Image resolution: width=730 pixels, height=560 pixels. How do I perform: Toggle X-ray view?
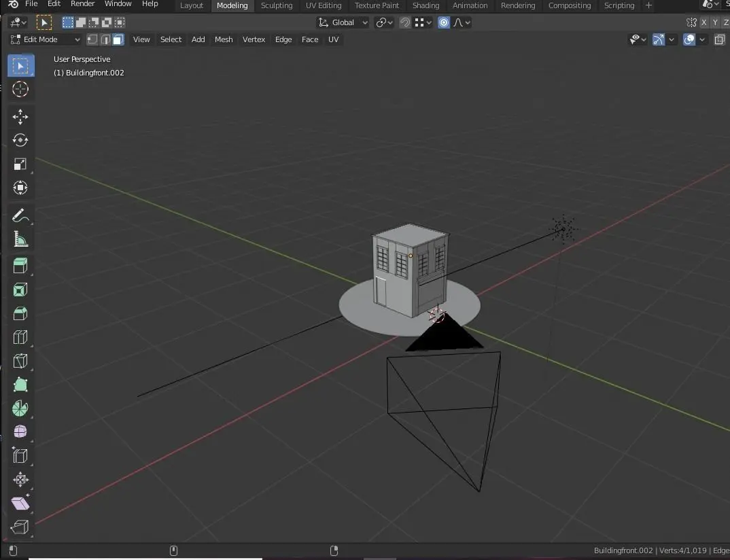[720, 39]
